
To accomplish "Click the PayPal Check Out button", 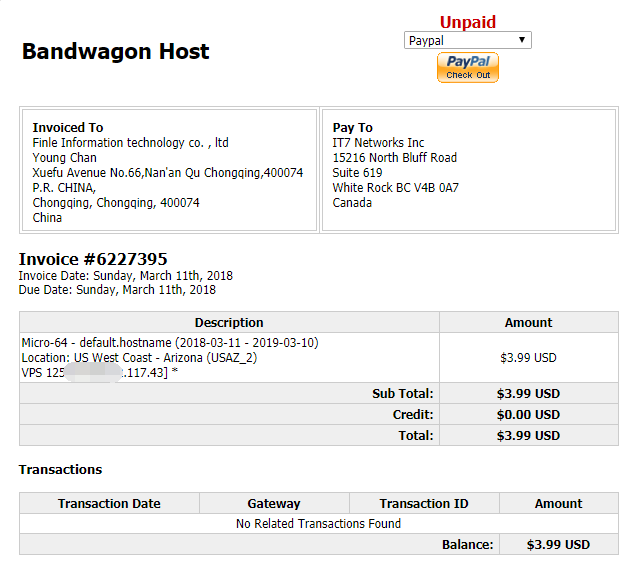I will [x=467, y=67].
